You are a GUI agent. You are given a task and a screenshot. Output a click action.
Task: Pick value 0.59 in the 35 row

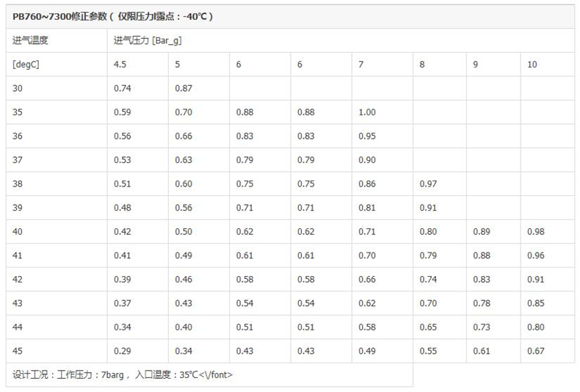(123, 112)
